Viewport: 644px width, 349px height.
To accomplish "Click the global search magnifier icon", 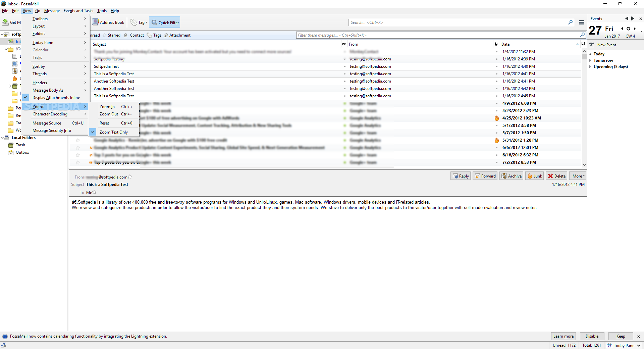I will point(571,22).
